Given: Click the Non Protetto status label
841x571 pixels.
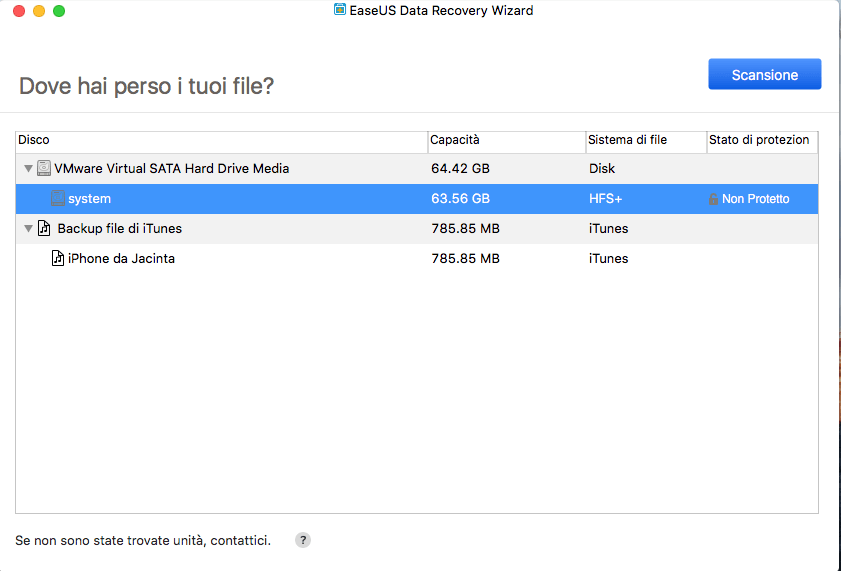Looking at the screenshot, I should [755, 199].
